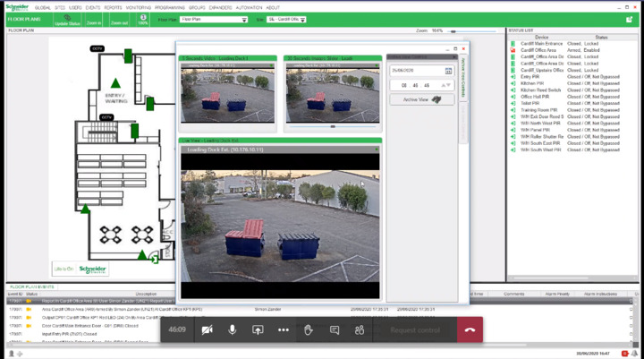Raise hand in the meeting
The image size is (644, 359).
tap(309, 329)
